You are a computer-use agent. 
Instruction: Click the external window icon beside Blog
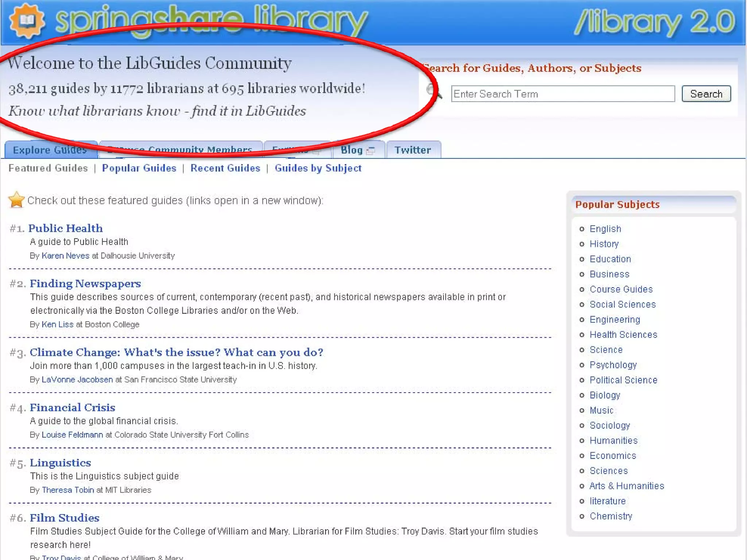[x=371, y=151]
